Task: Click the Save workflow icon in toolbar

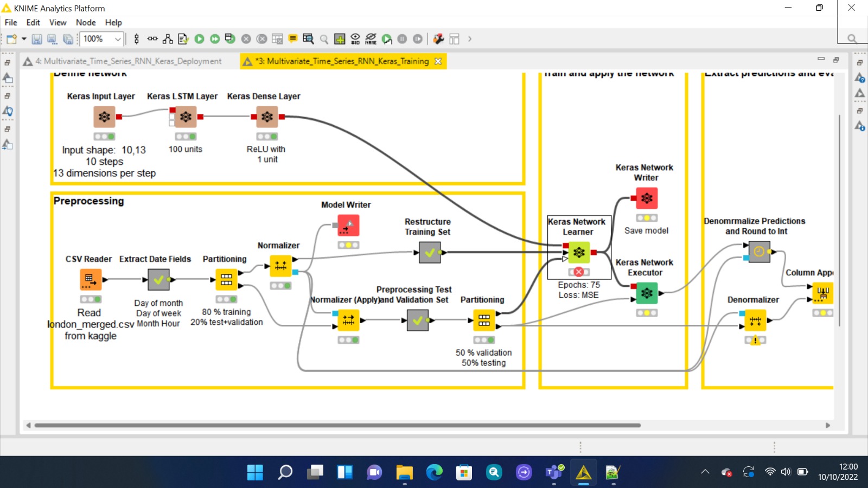Action: 37,39
